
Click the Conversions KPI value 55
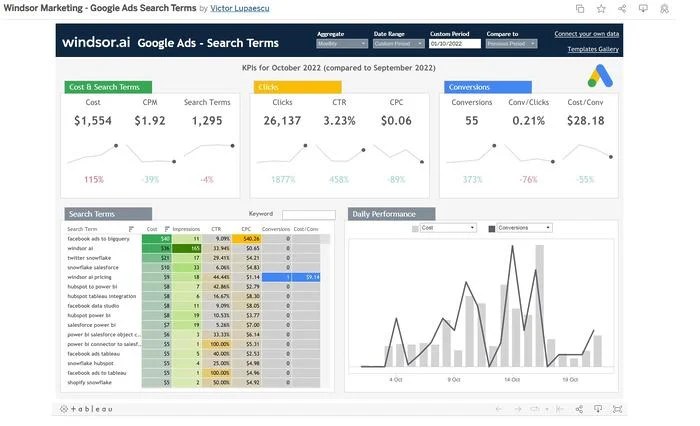point(472,121)
